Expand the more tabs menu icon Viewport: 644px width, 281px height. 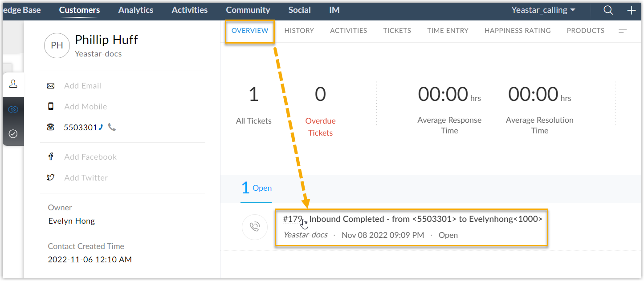[623, 31]
